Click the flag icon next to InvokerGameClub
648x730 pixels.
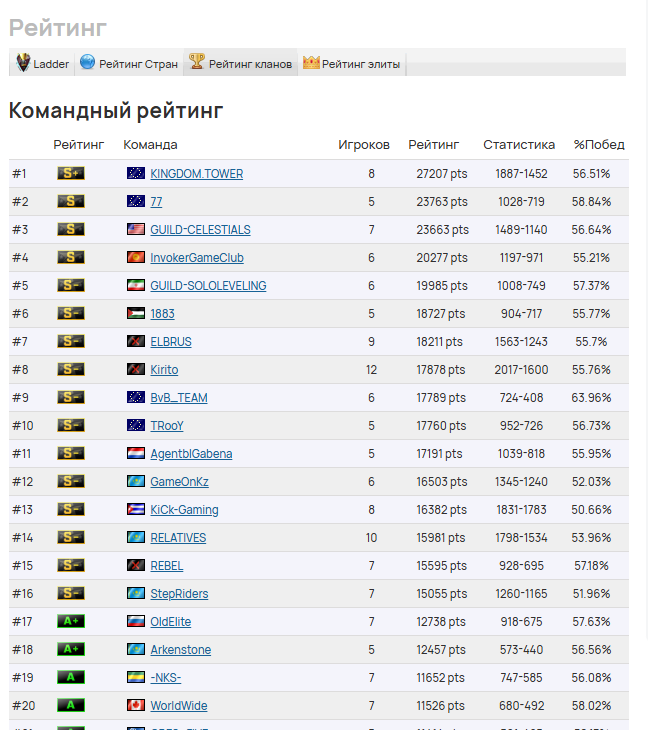136,257
